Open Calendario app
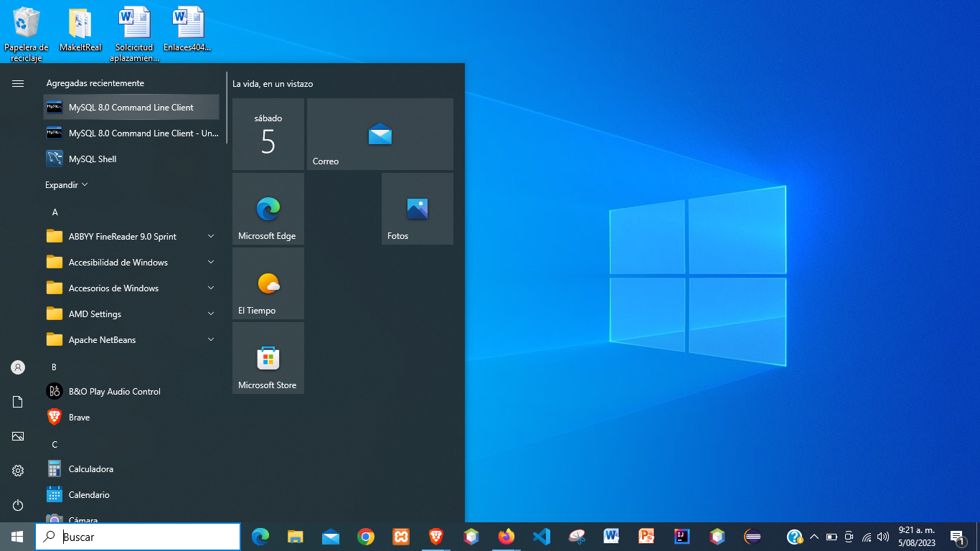This screenshot has width=980, height=551. click(x=131, y=495)
